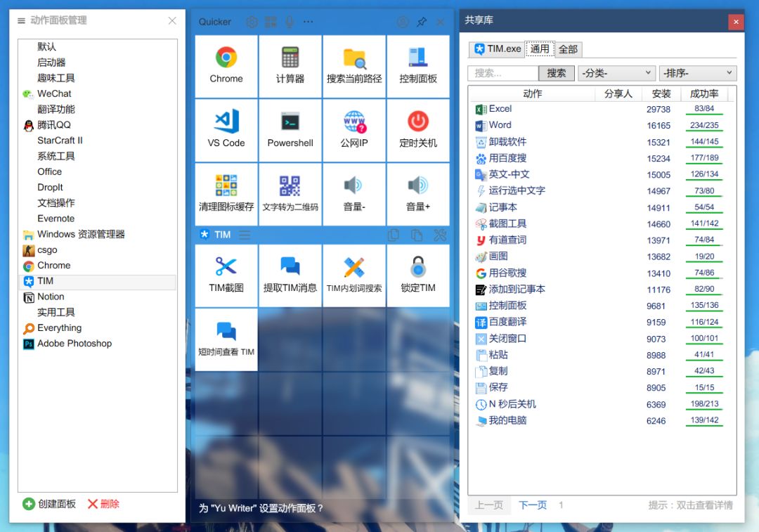This screenshot has height=532, width=759.
Task: Click 创建面板 button
Action: point(49,504)
